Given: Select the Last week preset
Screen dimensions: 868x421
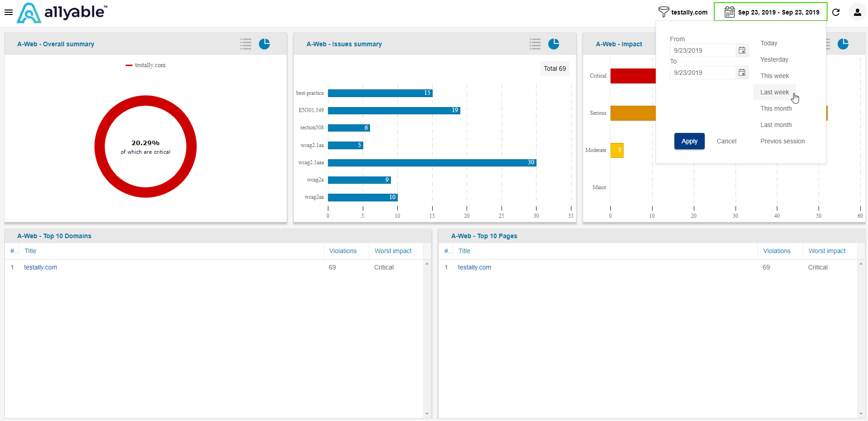Looking at the screenshot, I should click(775, 92).
